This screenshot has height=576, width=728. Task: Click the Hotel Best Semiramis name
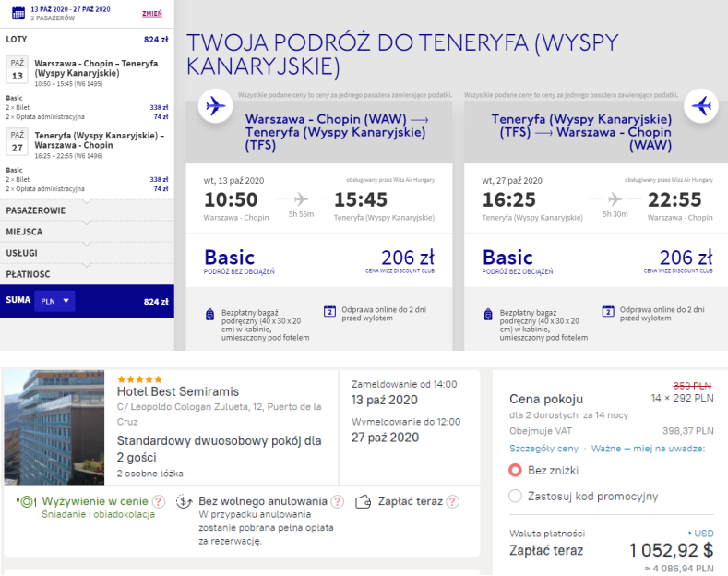click(178, 391)
